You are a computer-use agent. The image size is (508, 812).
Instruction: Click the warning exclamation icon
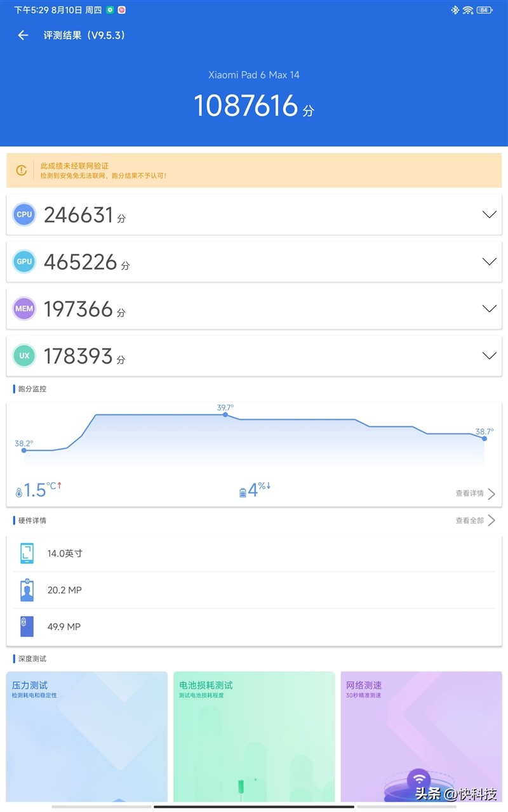[x=22, y=170]
